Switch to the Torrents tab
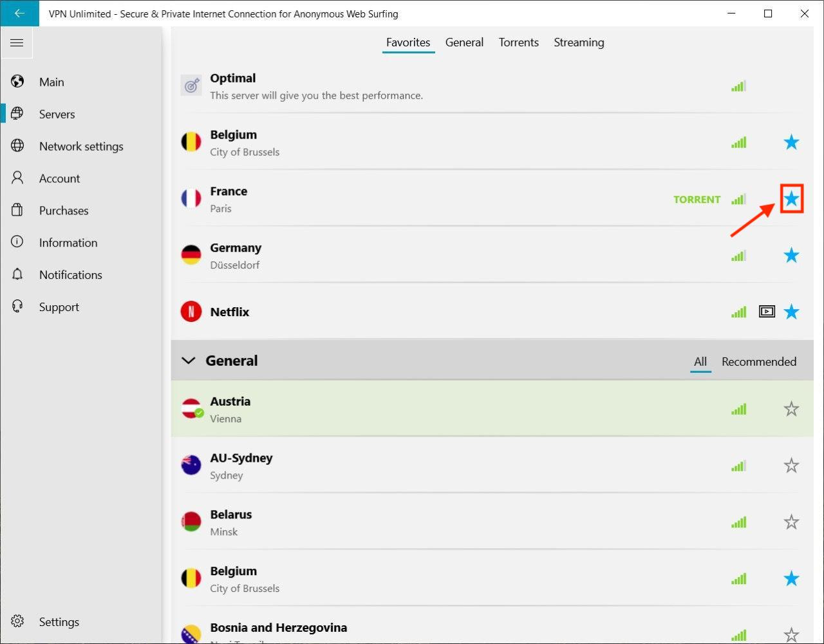Image resolution: width=824 pixels, height=644 pixels. 518,43
